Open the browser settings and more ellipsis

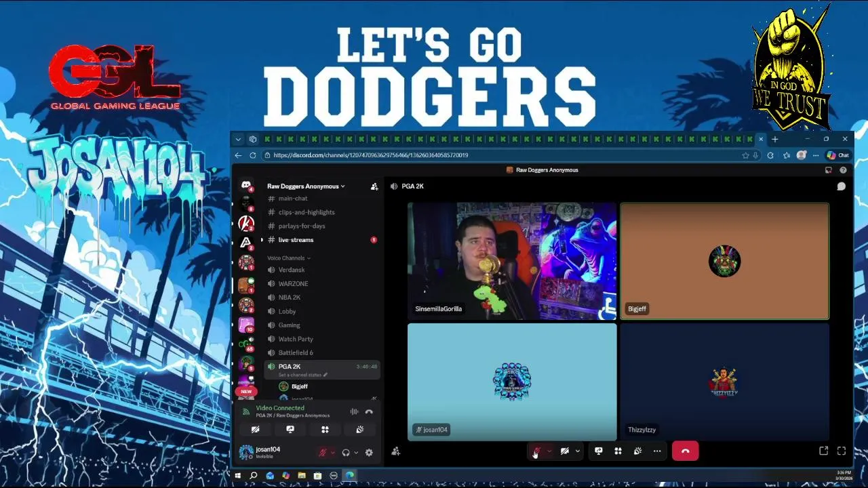[816, 155]
